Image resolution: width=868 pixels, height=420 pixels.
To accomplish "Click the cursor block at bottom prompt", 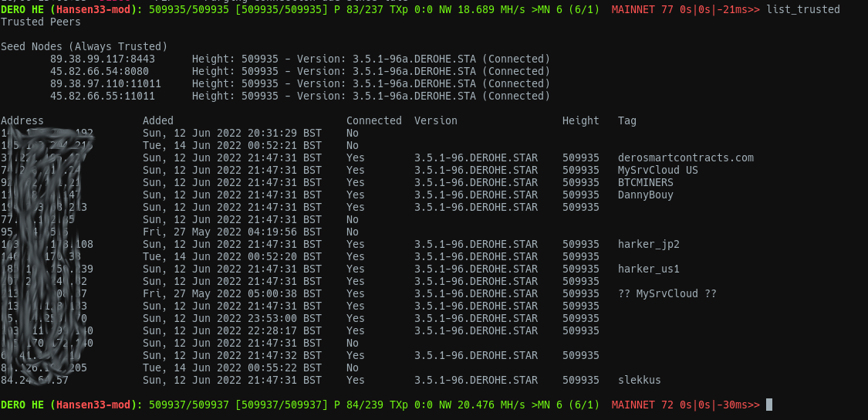I will pos(768,405).
